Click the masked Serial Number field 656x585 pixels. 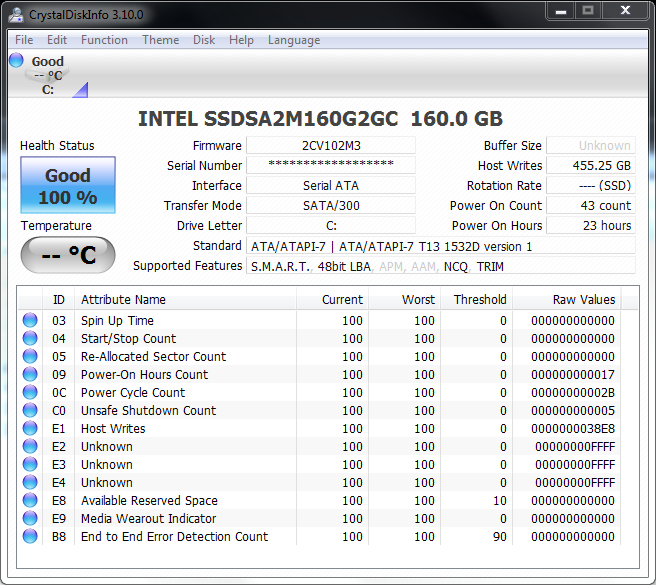click(331, 165)
